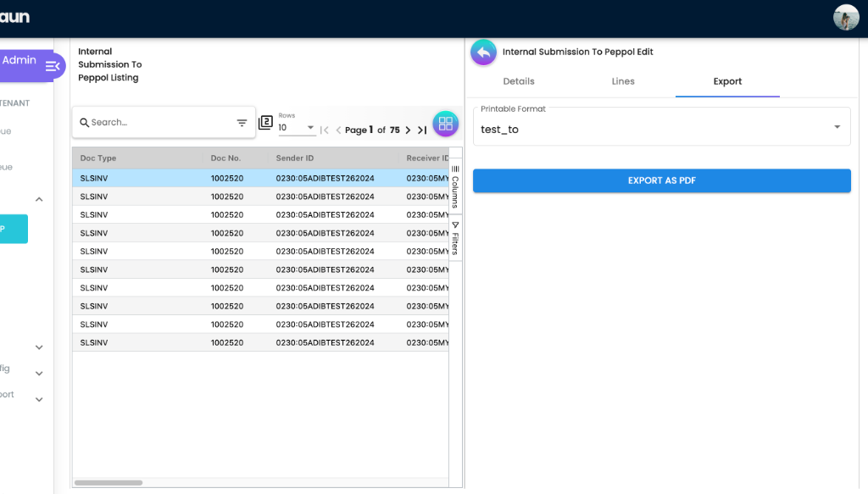This screenshot has width=868, height=494.
Task: Select the highlighted SLSINV row in the table
Action: [x=254, y=177]
